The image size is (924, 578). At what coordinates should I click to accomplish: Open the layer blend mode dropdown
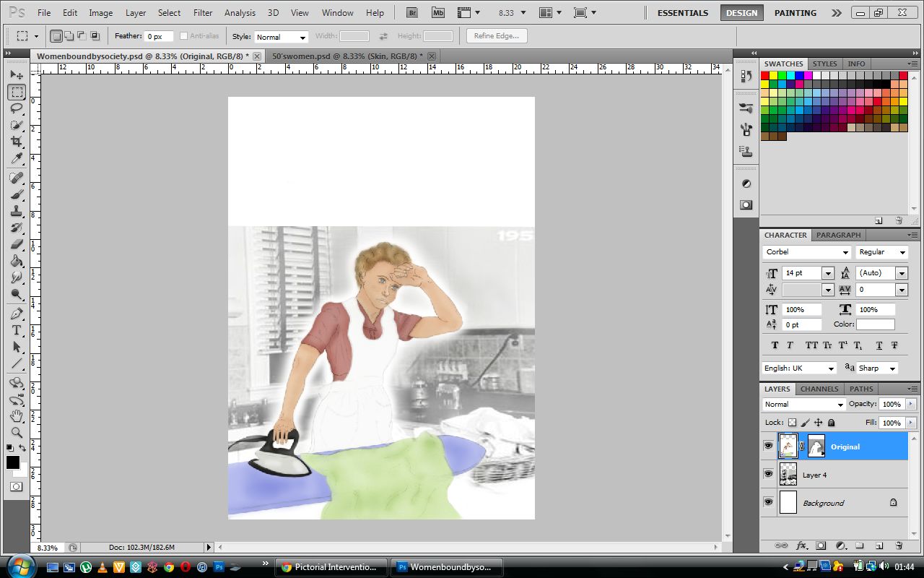tap(804, 405)
